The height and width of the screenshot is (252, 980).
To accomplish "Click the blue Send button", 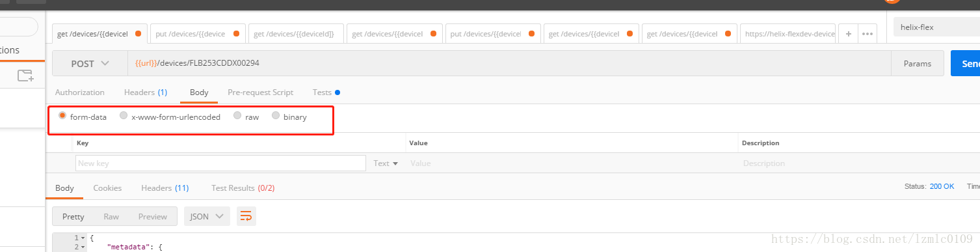I will pos(966,64).
